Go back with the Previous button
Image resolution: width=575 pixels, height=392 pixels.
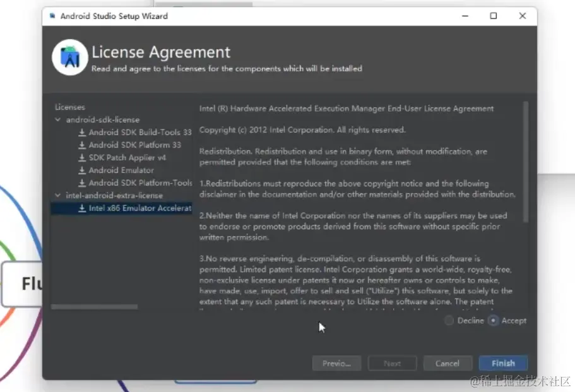(336, 363)
